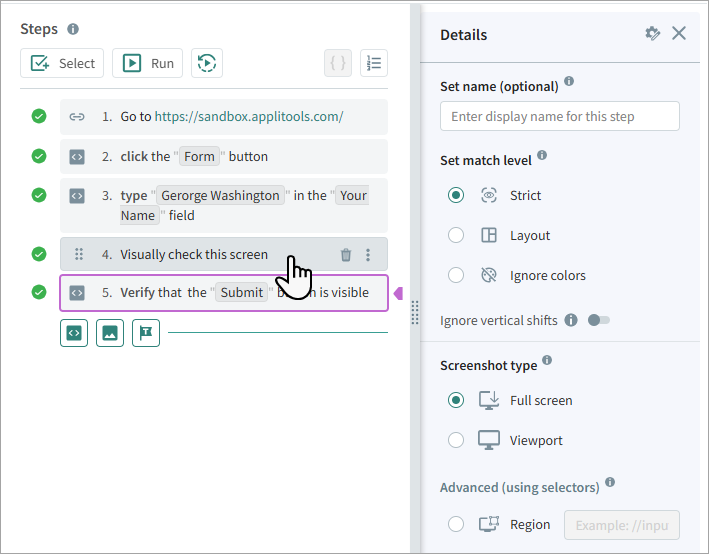Toggle the numbered list view icon
The width and height of the screenshot is (709, 554).
[374, 63]
